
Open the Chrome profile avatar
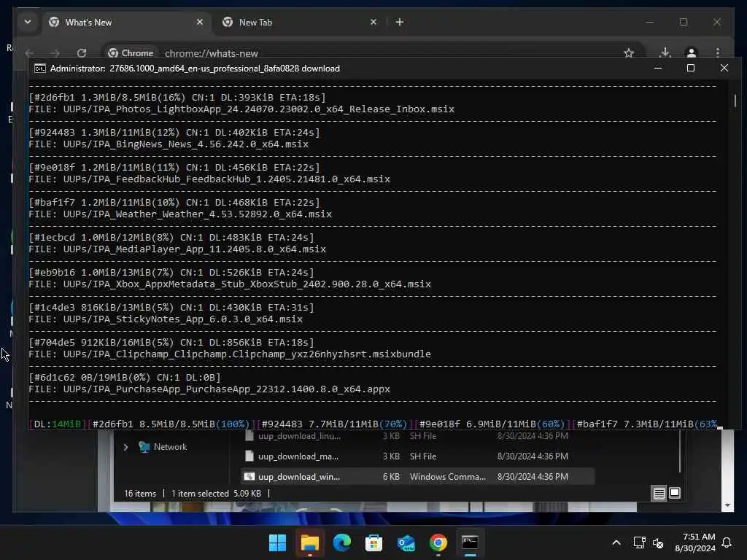pos(692,52)
